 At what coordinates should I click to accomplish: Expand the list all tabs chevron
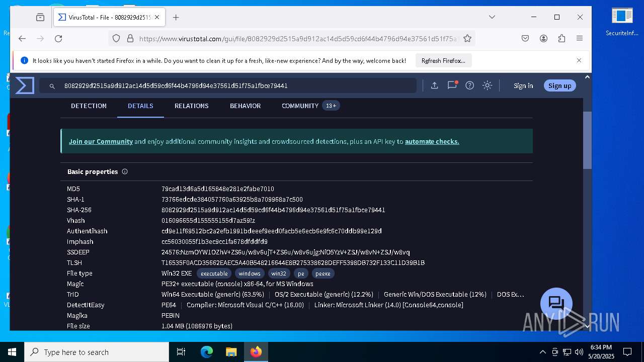pyautogui.click(x=492, y=17)
